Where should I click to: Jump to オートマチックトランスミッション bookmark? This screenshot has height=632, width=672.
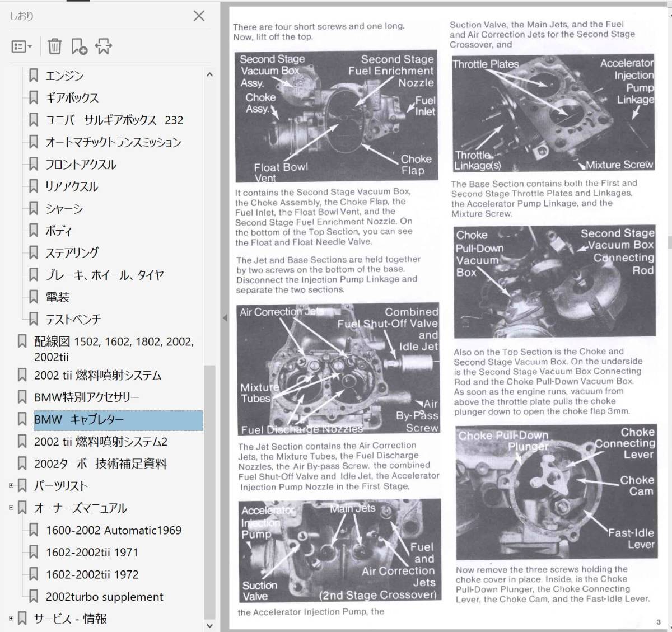[x=113, y=142]
